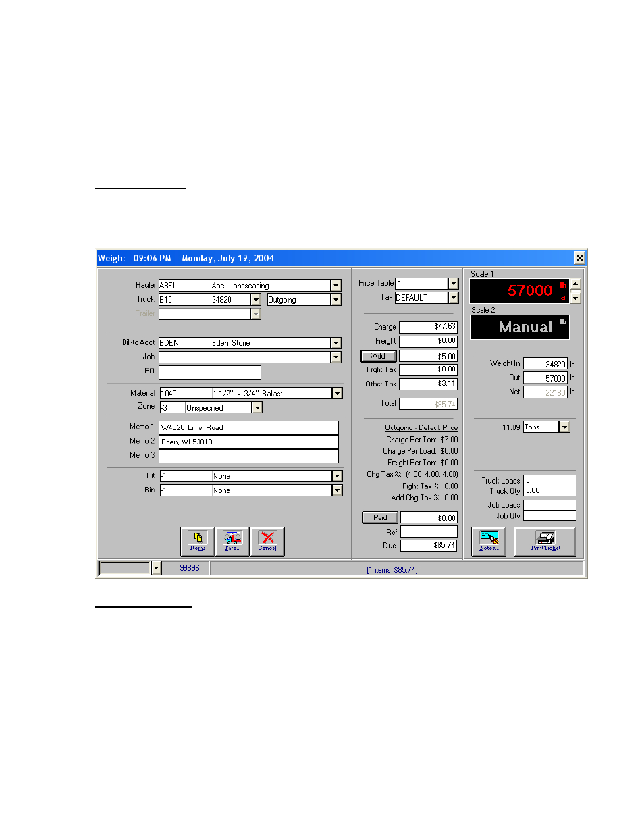
Task: Expand the Bill-to Acct dropdown
Action: [336, 343]
